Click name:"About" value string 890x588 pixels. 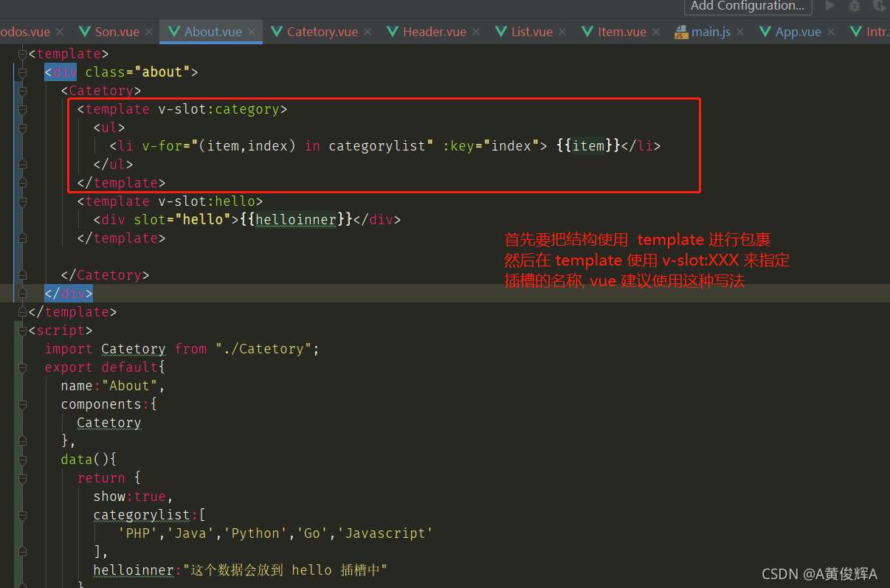click(x=130, y=386)
